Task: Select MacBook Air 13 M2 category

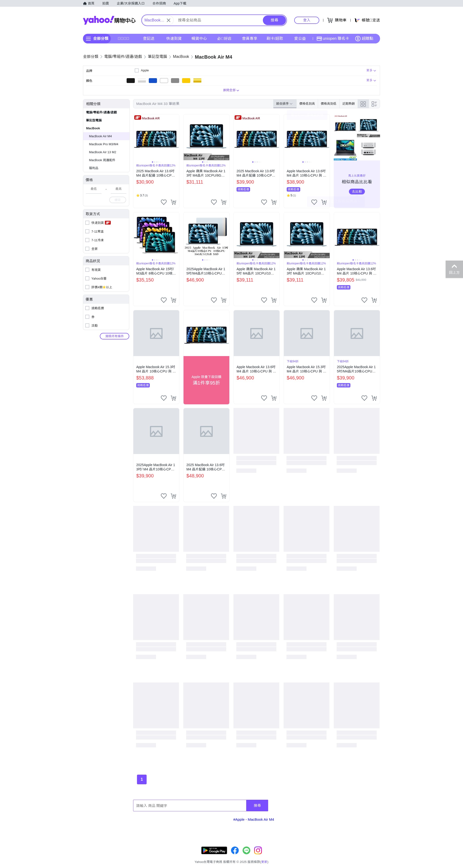Action: point(102,152)
